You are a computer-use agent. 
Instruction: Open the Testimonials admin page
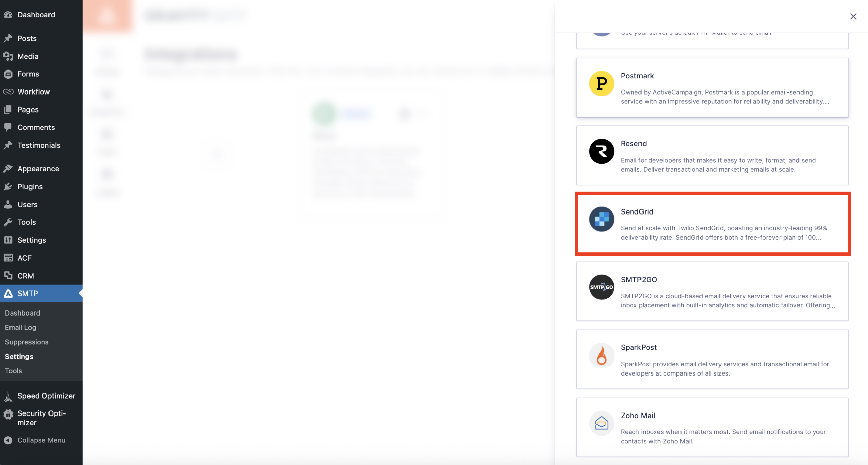pyautogui.click(x=39, y=145)
